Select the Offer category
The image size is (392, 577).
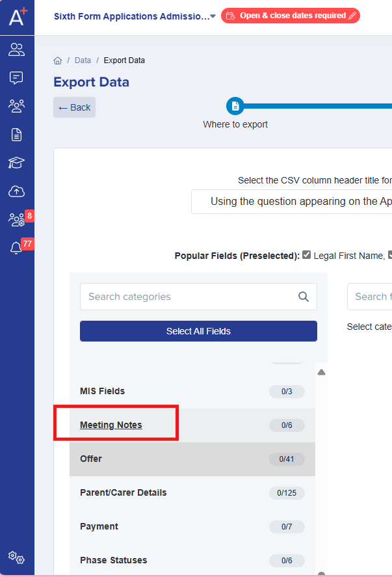[x=91, y=459]
